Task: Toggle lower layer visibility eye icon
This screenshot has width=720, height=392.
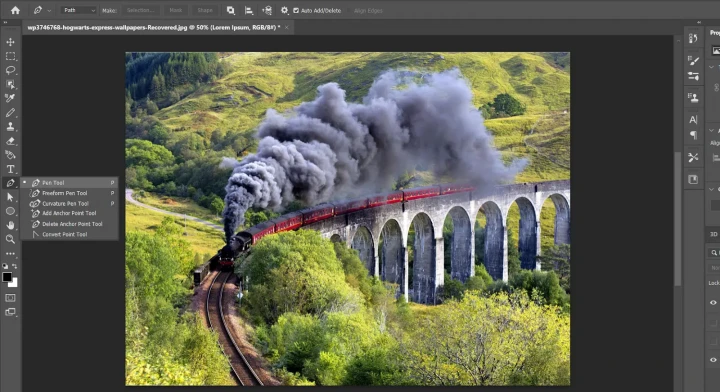Action: tap(713, 360)
